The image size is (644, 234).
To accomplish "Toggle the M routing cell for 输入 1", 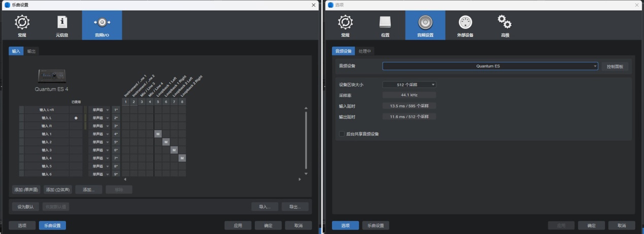I will pyautogui.click(x=158, y=134).
